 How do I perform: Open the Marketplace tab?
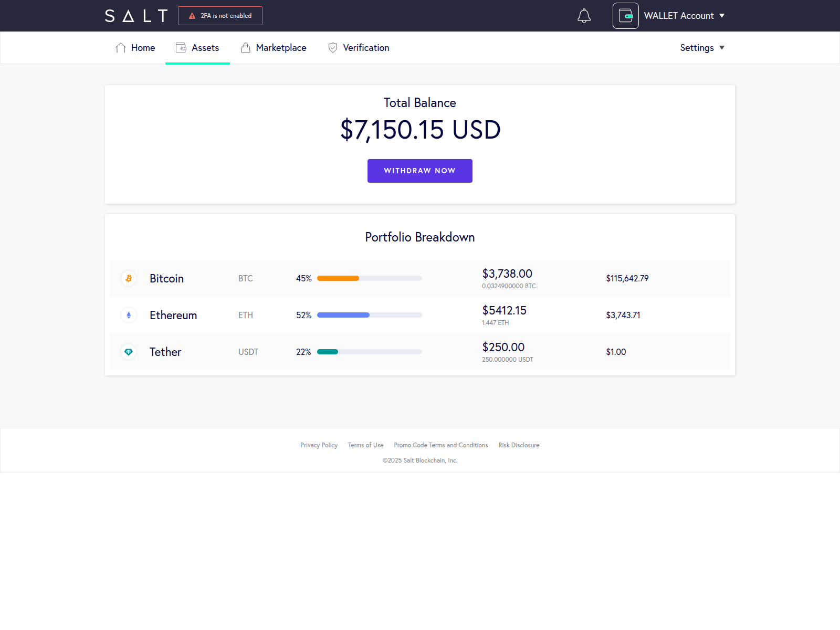274,48
